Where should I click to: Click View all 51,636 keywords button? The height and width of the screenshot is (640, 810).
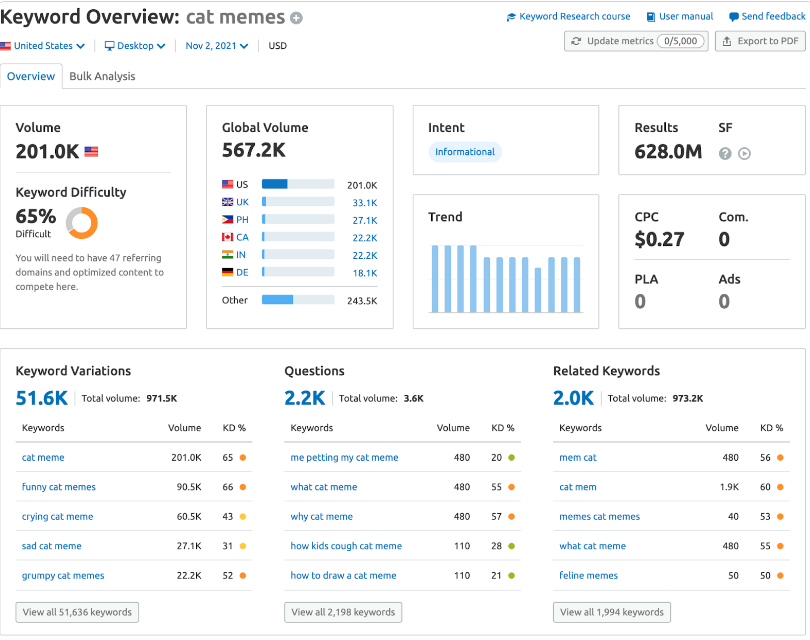(x=77, y=612)
